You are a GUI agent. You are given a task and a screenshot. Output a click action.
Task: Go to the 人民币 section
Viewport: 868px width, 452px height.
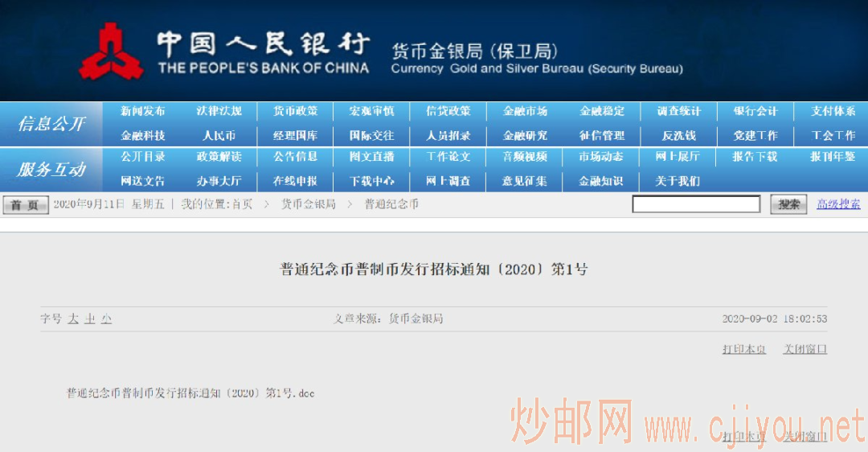coord(219,136)
